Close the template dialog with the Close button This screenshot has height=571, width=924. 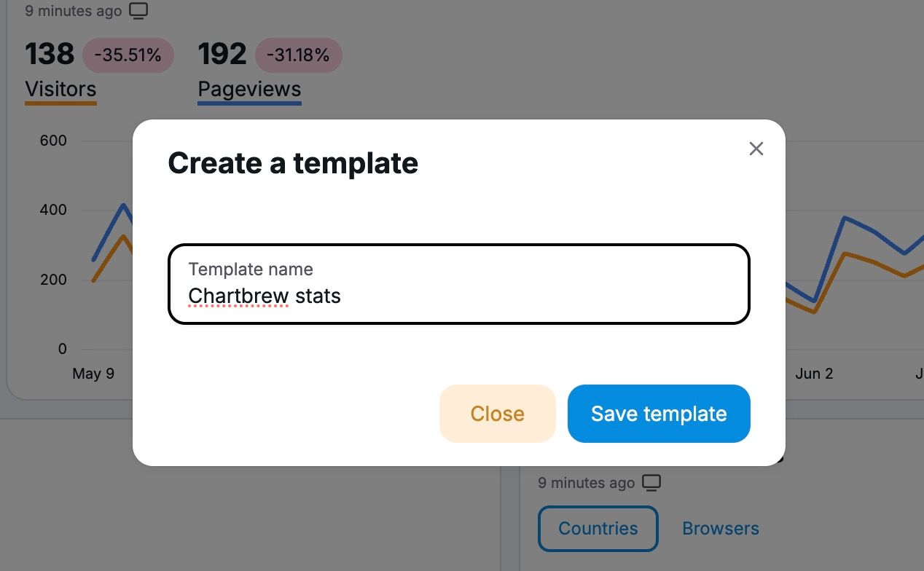(x=497, y=413)
